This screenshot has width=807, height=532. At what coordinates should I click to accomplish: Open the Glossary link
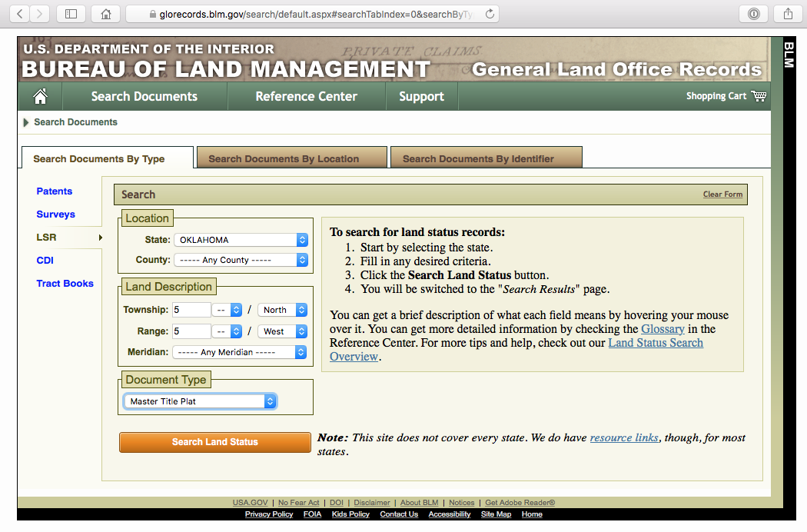coord(663,329)
